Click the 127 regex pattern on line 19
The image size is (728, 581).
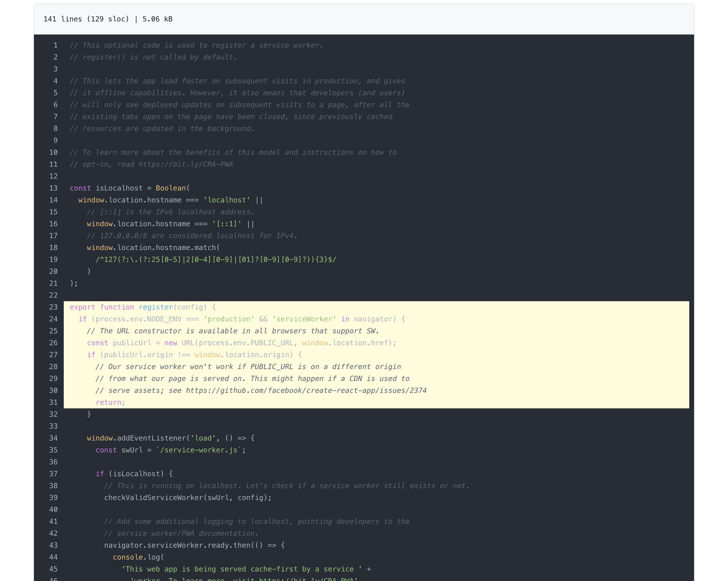point(216,260)
